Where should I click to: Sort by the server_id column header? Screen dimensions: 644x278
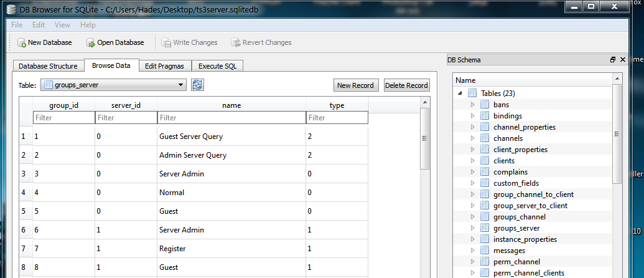pos(126,105)
